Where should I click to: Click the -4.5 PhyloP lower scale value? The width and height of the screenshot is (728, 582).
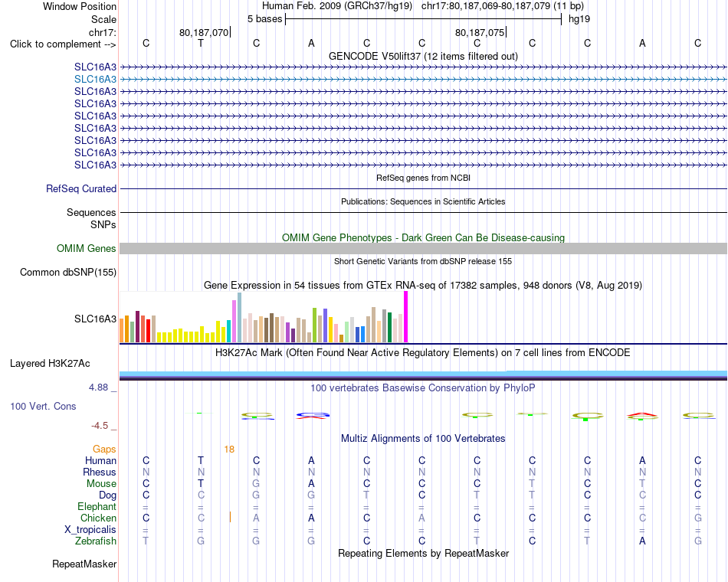coord(100,426)
